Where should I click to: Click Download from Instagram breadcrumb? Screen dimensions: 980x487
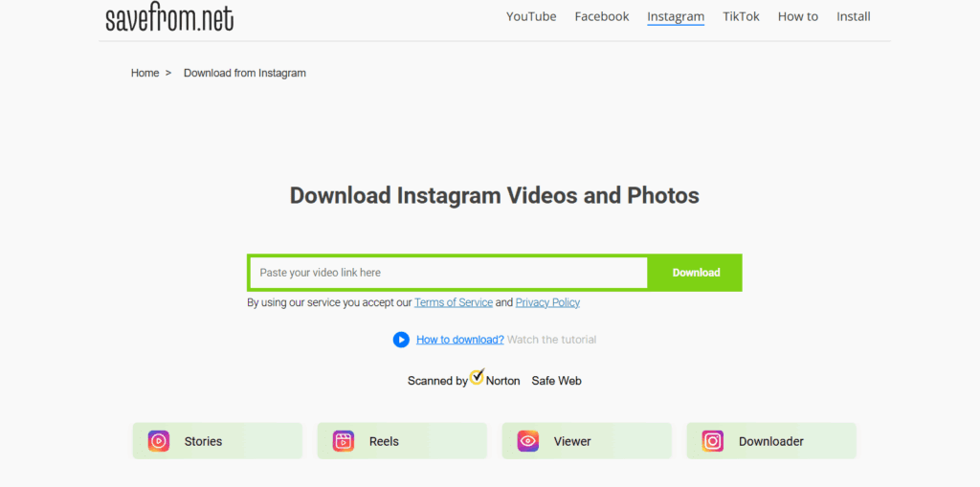[x=245, y=73]
